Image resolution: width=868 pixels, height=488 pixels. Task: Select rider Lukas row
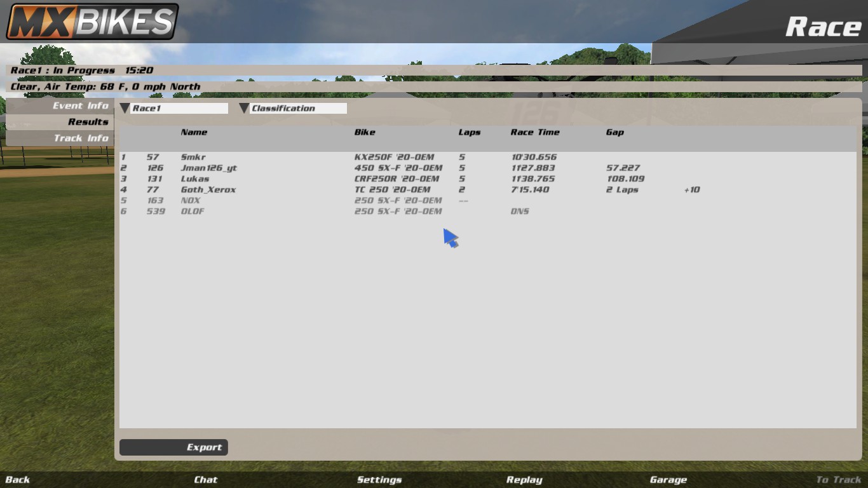point(488,179)
